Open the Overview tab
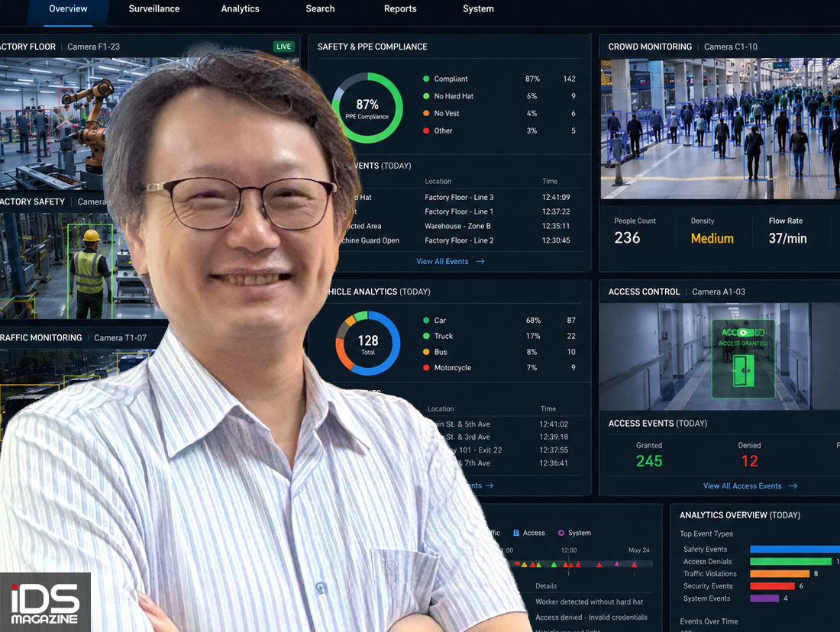 [68, 9]
